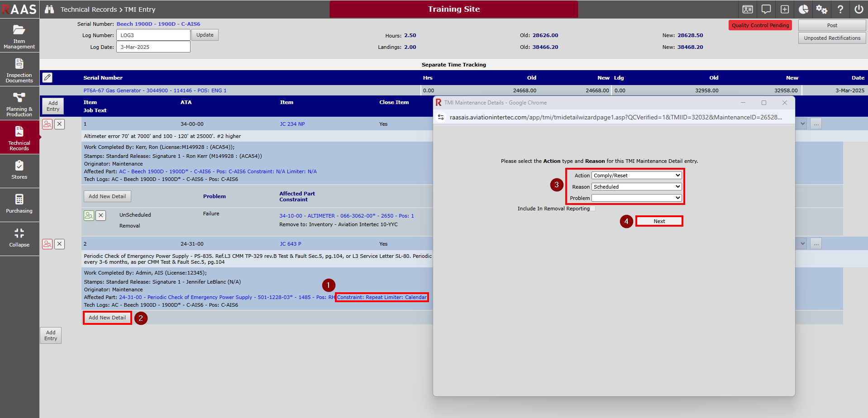Open the pie chart reports icon
Screen dimensions: 868x418
click(x=803, y=9)
